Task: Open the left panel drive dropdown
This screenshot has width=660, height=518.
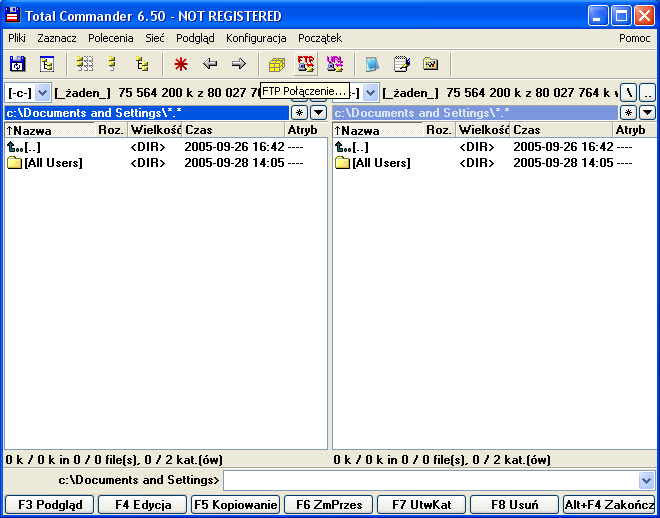Action: point(43,92)
